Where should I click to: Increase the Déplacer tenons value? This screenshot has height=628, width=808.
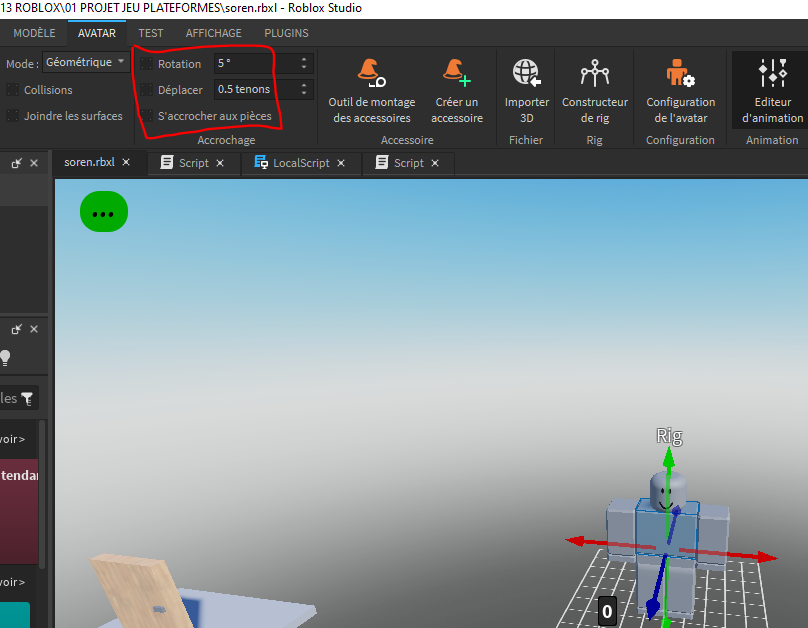304,85
